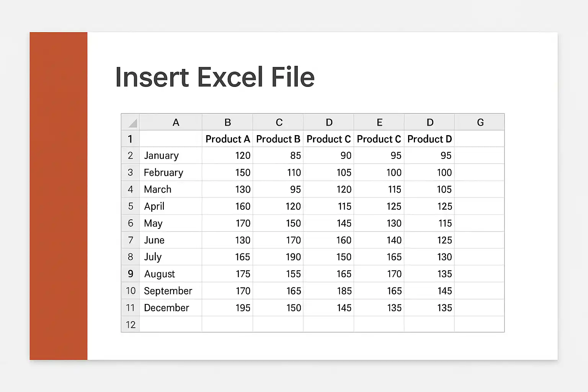Image resolution: width=588 pixels, height=392 pixels.
Task: Click the Product B header cell
Action: (278, 139)
